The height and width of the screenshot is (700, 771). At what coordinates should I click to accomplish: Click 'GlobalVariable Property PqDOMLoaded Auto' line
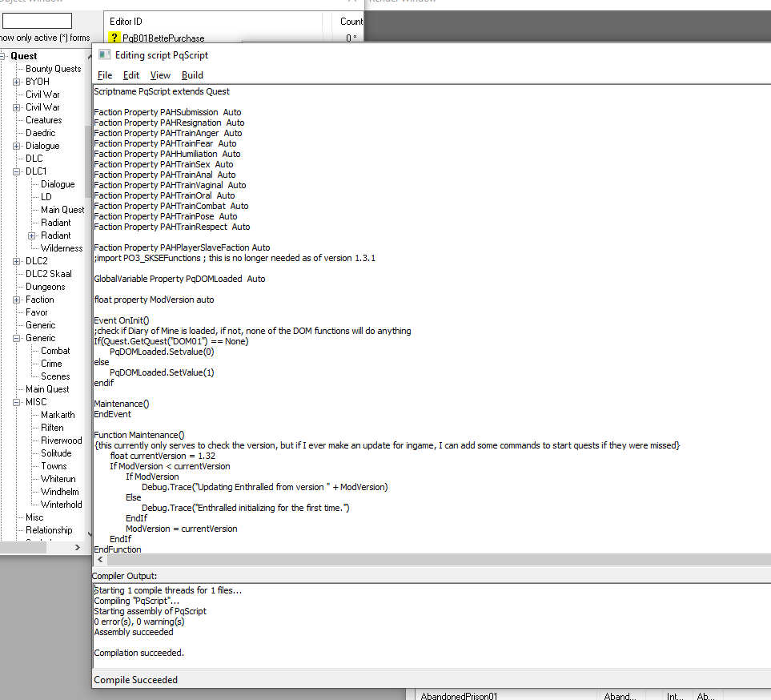[179, 279]
